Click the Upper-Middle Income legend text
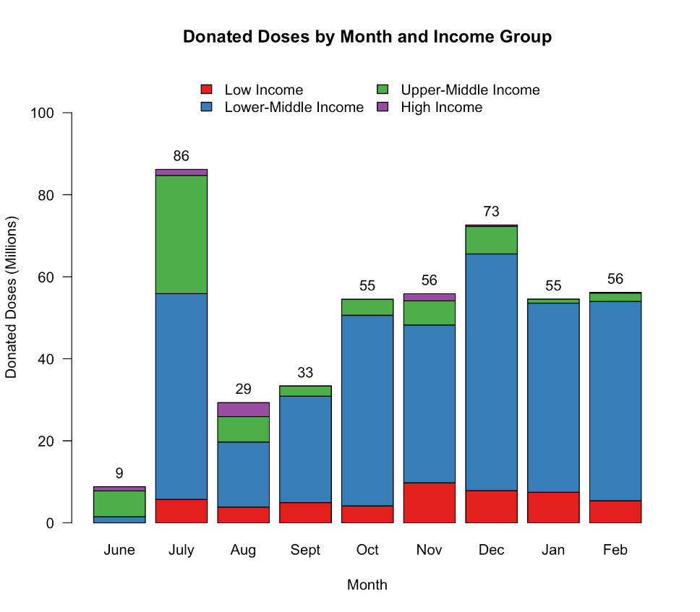 (470, 90)
